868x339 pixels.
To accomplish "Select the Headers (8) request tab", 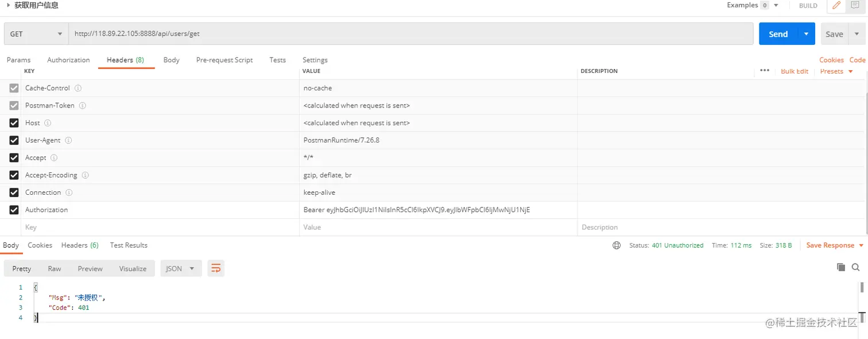I will (x=125, y=60).
